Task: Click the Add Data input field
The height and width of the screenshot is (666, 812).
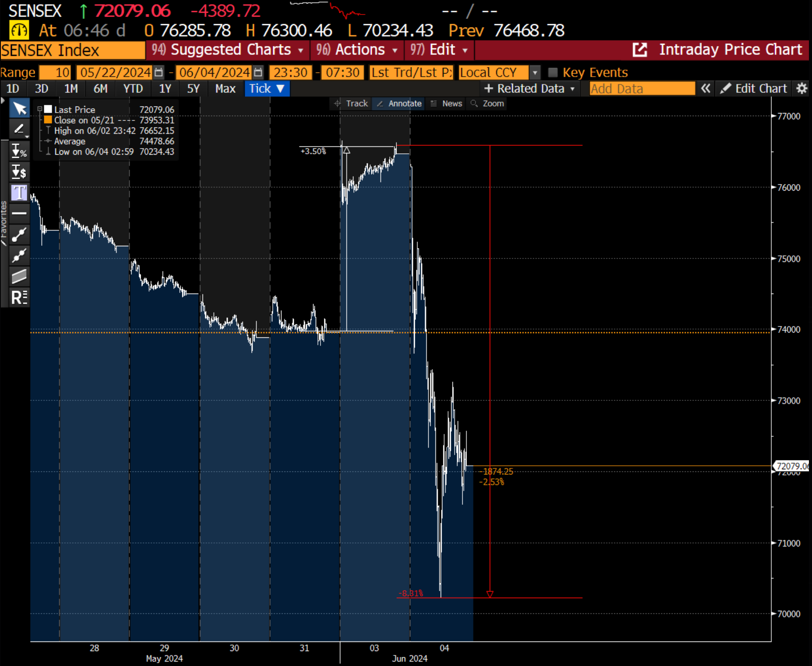Action: [x=642, y=89]
